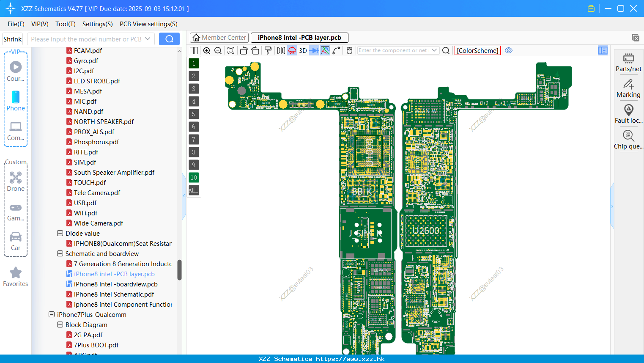644x363 pixels.
Task: Open the model number dropdown arrow
Action: (148, 39)
